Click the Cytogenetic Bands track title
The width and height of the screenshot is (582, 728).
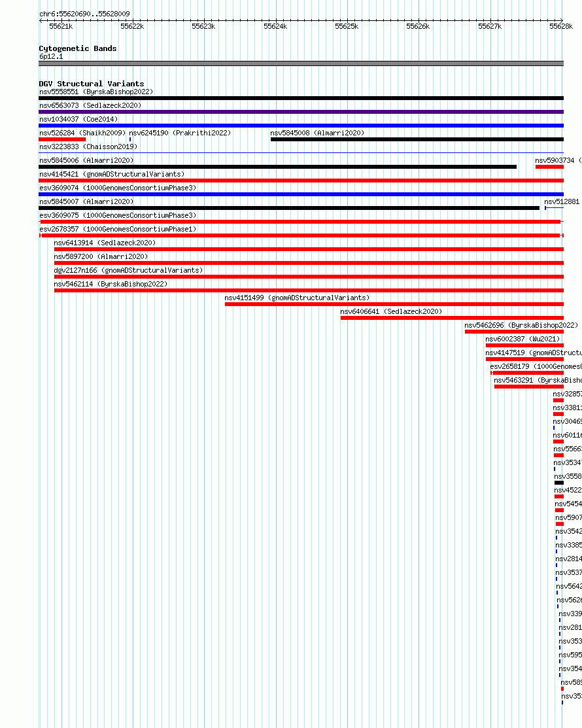[78, 48]
